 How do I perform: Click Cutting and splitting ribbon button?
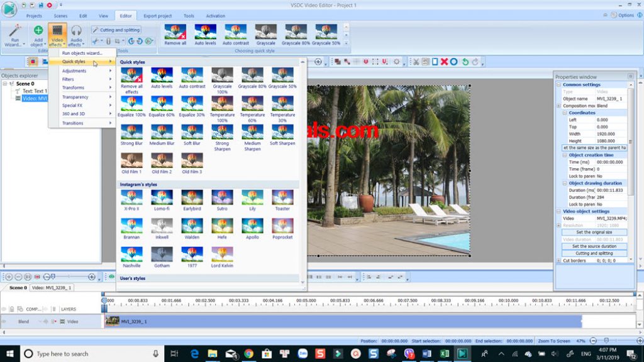(116, 30)
